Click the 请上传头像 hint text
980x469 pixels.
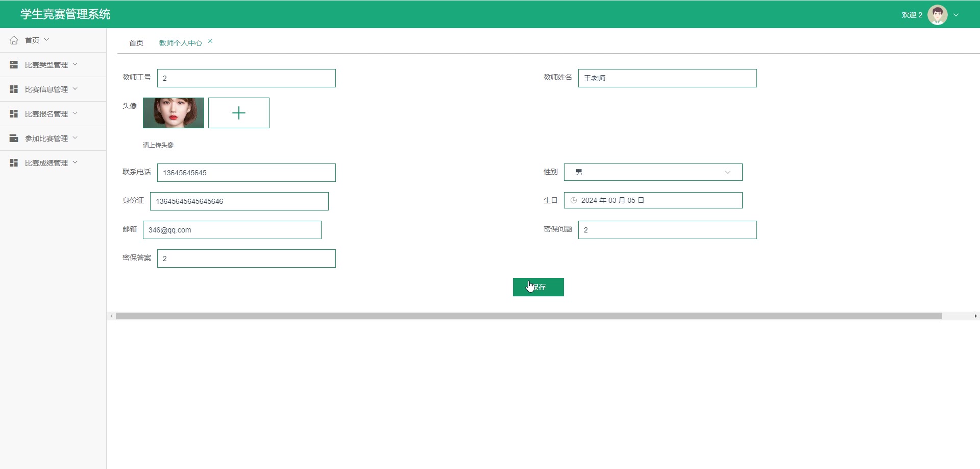158,145
